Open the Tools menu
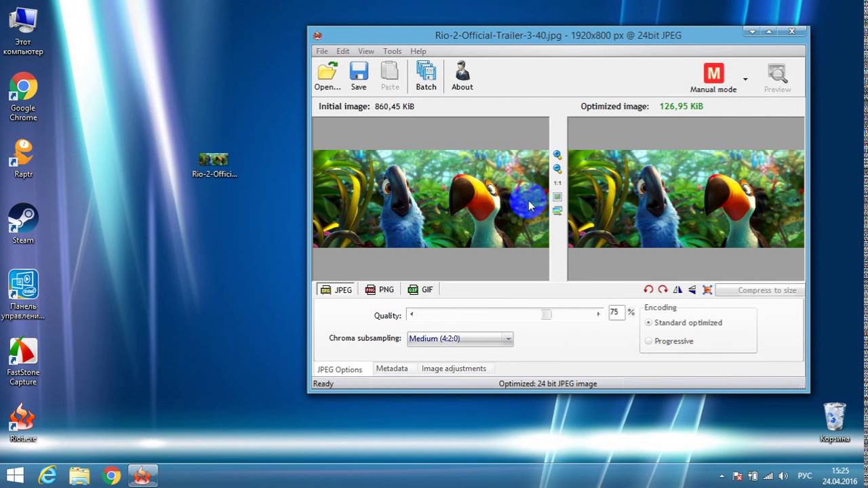This screenshot has width=868, height=488. click(x=392, y=51)
